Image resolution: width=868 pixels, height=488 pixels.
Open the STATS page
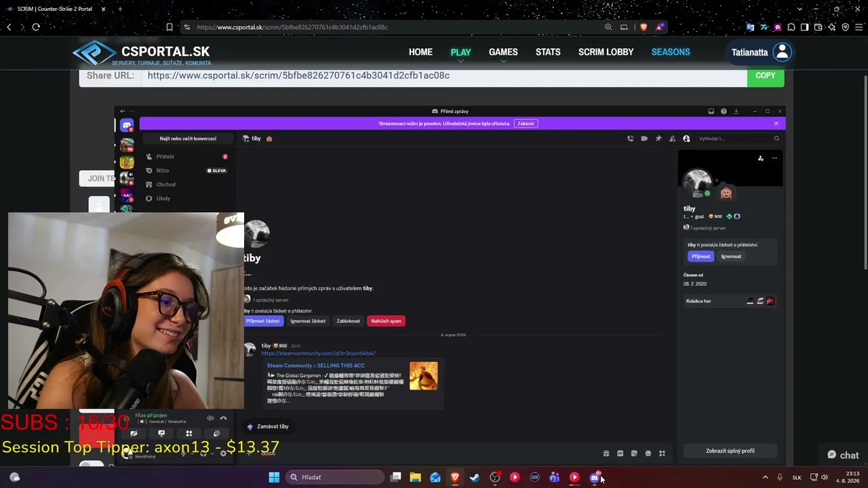click(x=548, y=52)
